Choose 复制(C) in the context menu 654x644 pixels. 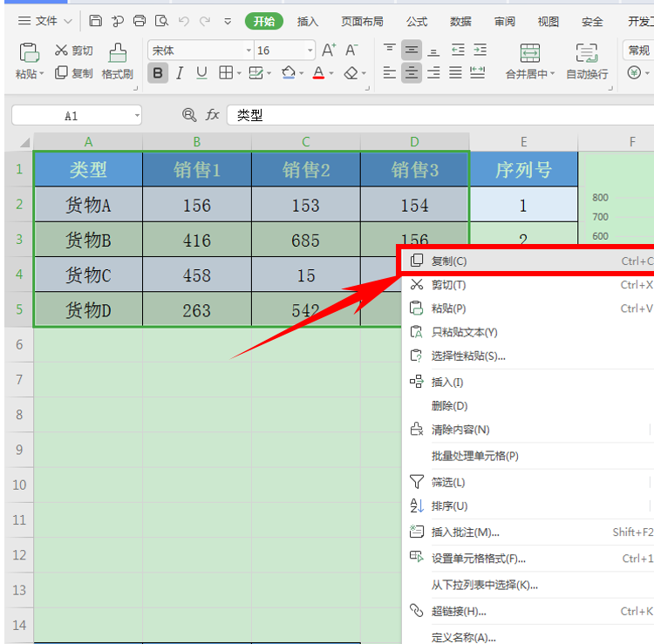(528, 261)
